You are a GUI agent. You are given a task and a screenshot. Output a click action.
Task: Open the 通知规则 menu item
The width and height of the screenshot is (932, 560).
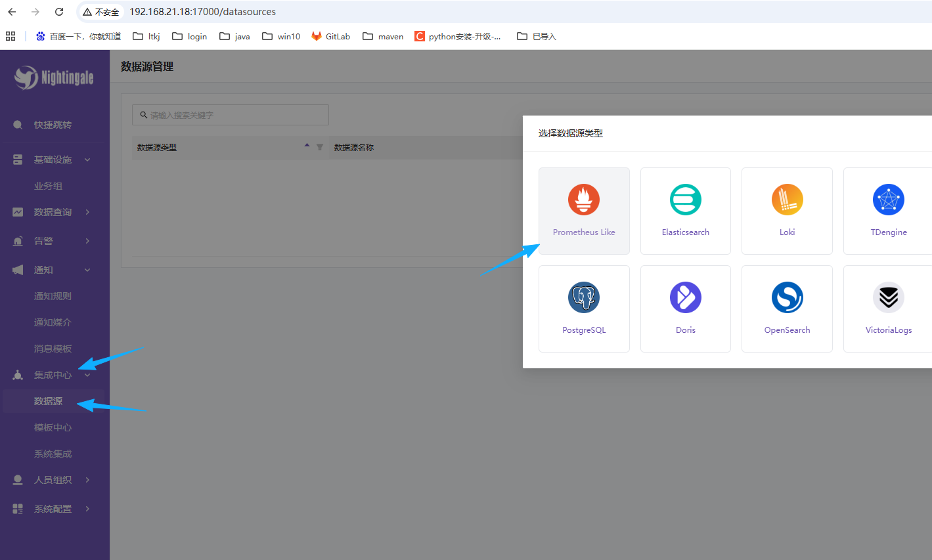pyautogui.click(x=53, y=296)
